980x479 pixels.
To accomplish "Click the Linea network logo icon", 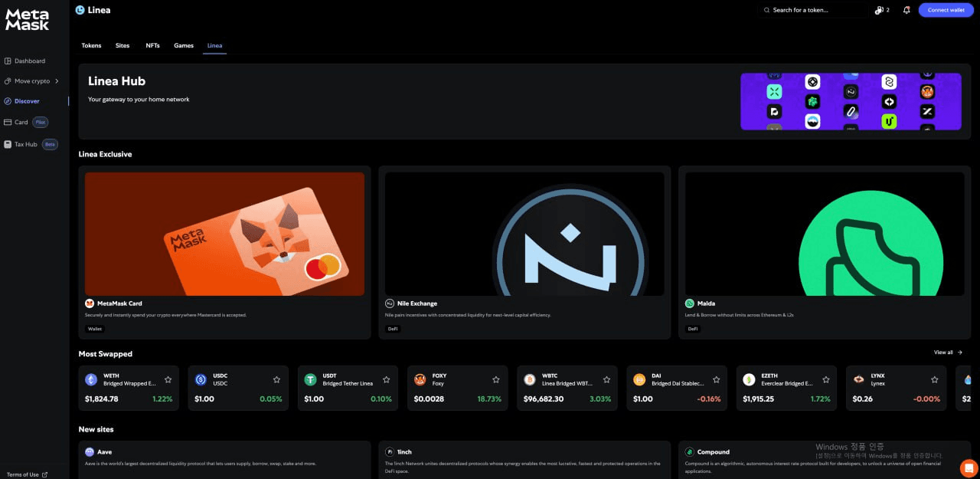I will pyautogui.click(x=80, y=10).
